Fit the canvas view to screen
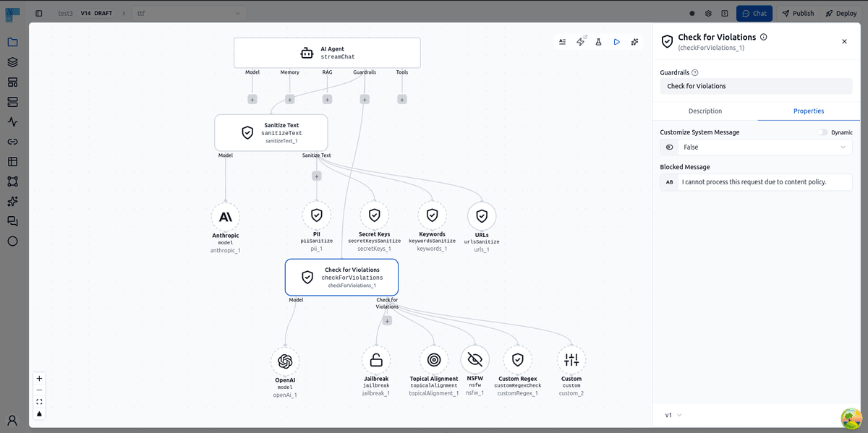Screen dimensions: 868x433 (39, 402)
